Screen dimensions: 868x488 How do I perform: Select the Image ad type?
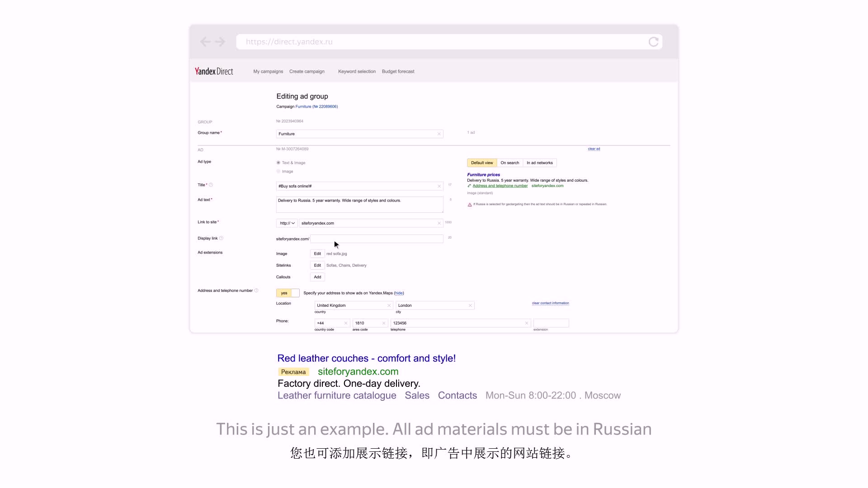coord(278,171)
